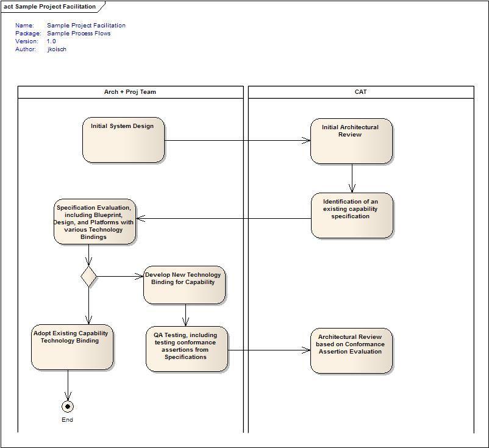The image size is (489, 448).
Task: Select the Initial Architectural Review activity
Action: 351,141
